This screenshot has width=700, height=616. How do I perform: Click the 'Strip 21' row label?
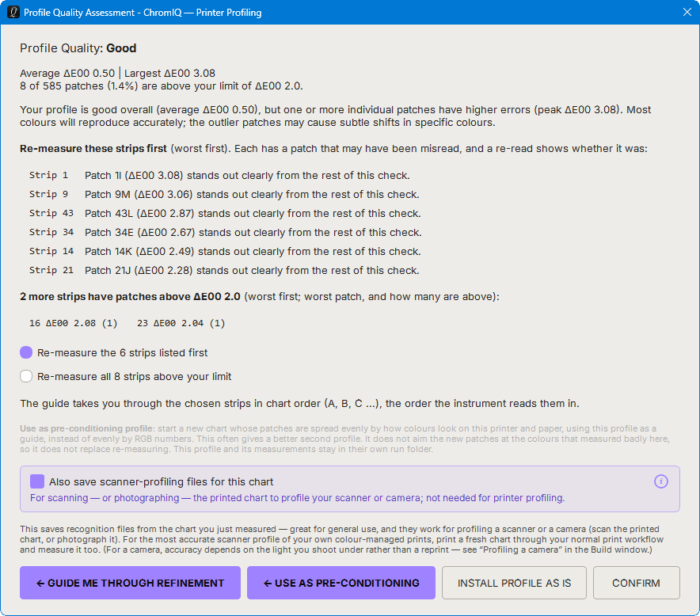coord(51,270)
